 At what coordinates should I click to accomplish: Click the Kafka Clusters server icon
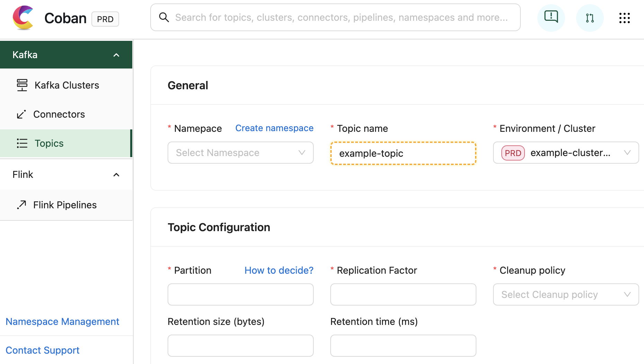[x=22, y=85]
